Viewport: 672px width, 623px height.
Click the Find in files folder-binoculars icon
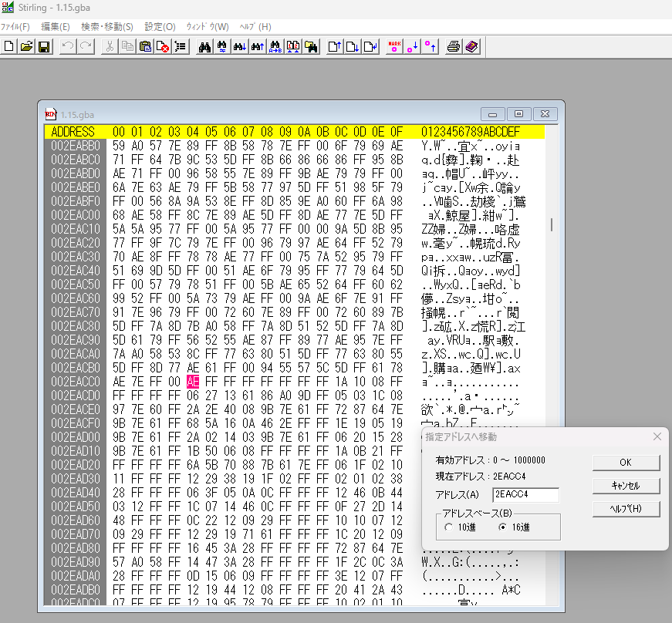coord(311,46)
